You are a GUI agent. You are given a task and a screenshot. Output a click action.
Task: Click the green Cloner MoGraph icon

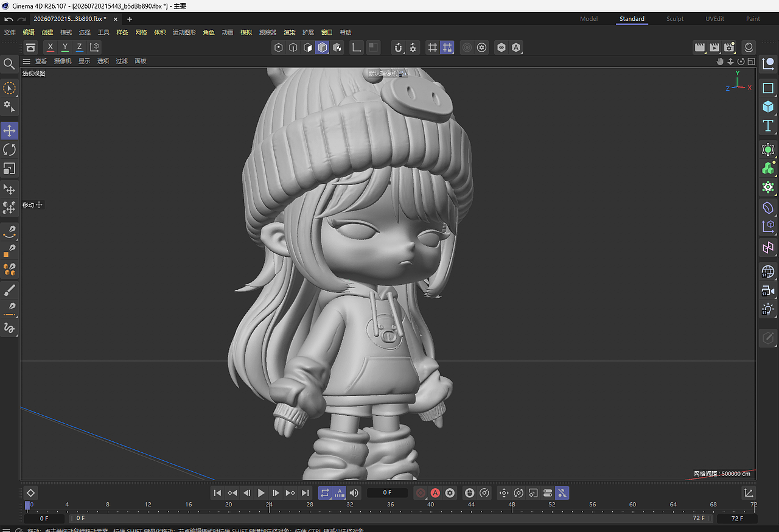click(x=768, y=169)
